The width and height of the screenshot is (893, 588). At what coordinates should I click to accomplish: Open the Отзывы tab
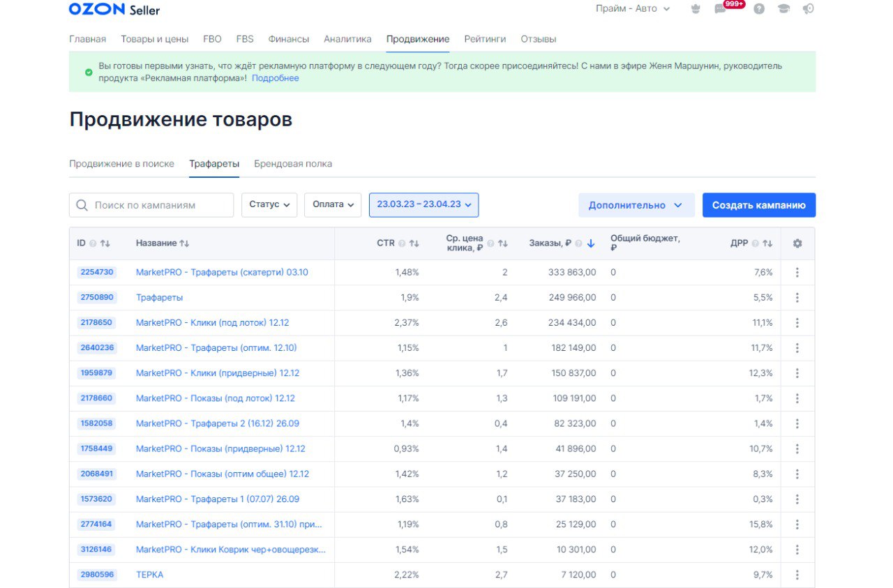539,39
